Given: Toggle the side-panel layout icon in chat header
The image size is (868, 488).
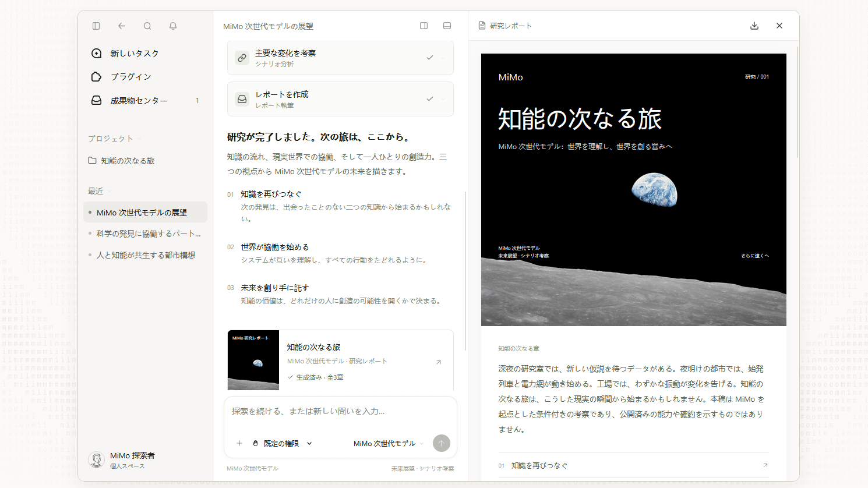Looking at the screenshot, I should pos(424,26).
